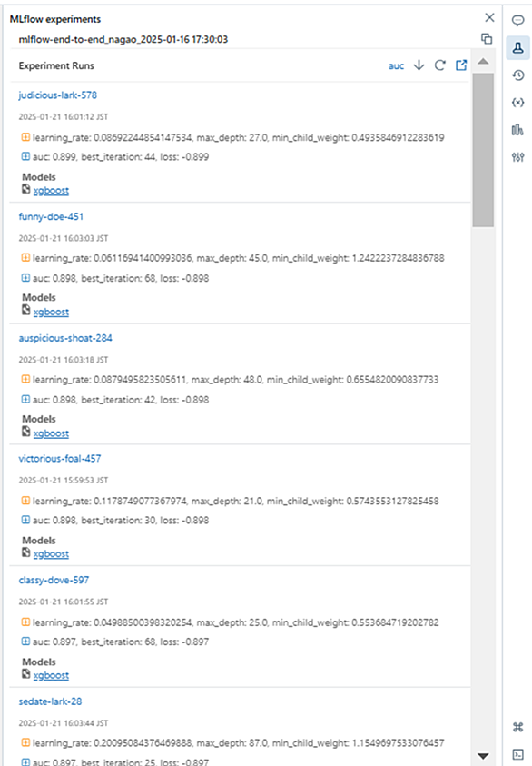Open xgboost model under auspicious-shoat-284
This screenshot has width=532, height=766.
click(x=51, y=433)
